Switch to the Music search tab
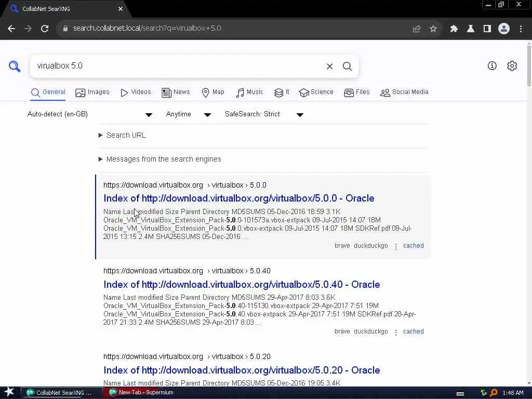The width and height of the screenshot is (532, 399). (249, 92)
